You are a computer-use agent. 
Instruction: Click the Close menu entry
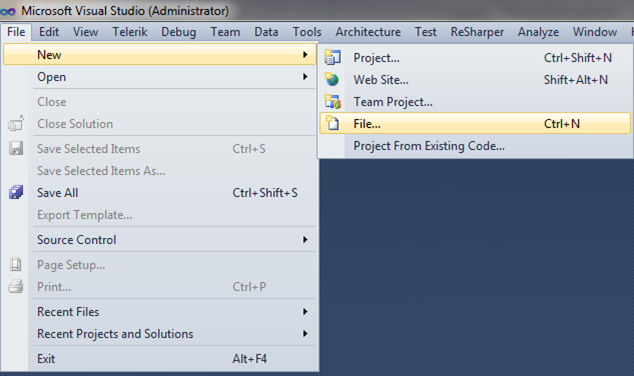[x=159, y=101]
